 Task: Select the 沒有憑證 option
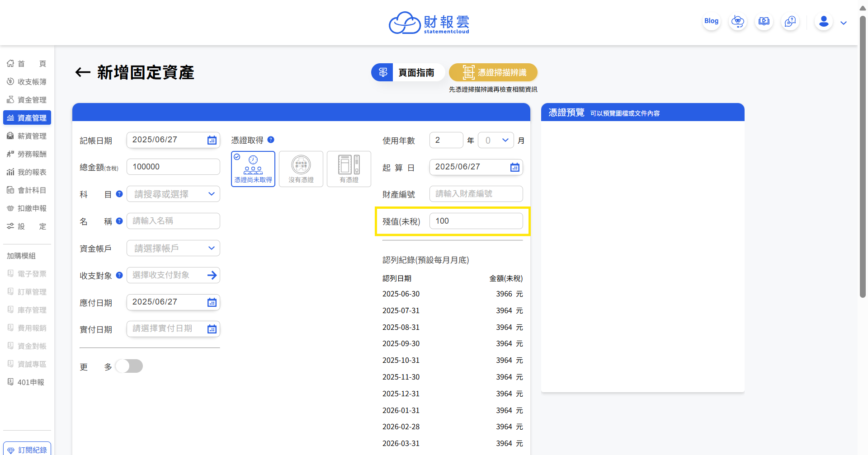point(301,169)
